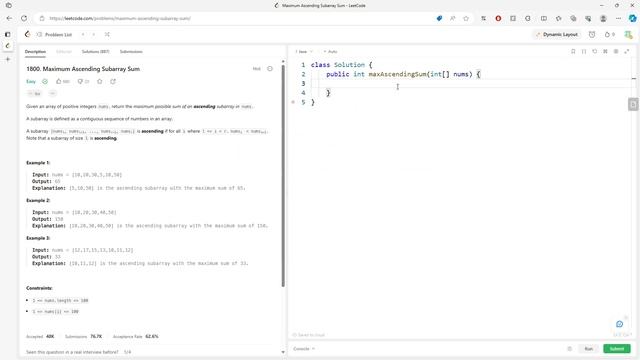The image size is (640, 360).
Task: Open editor settings icon
Action: pyautogui.click(x=616, y=51)
